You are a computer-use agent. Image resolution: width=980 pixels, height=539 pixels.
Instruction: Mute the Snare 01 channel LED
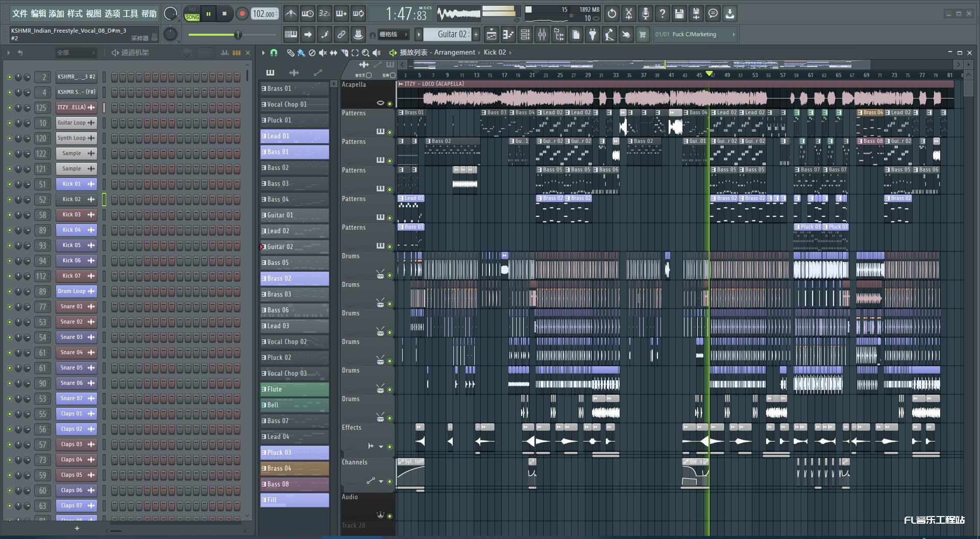9,307
